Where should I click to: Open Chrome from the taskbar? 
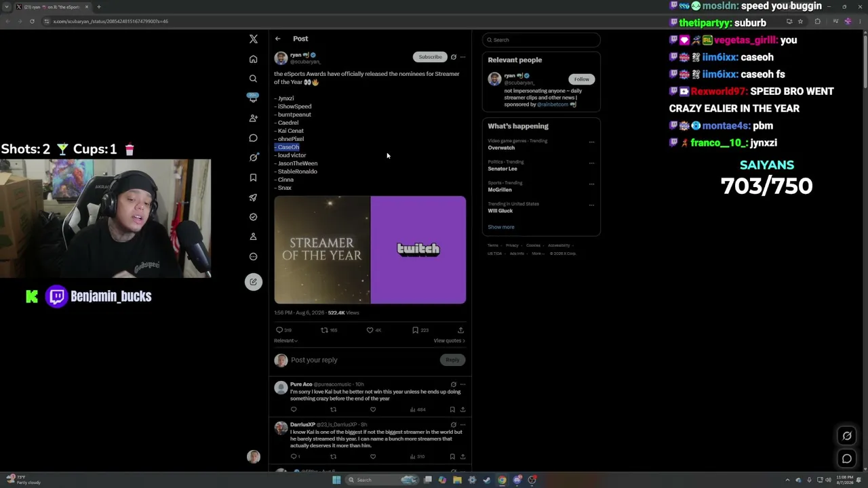pos(502,480)
